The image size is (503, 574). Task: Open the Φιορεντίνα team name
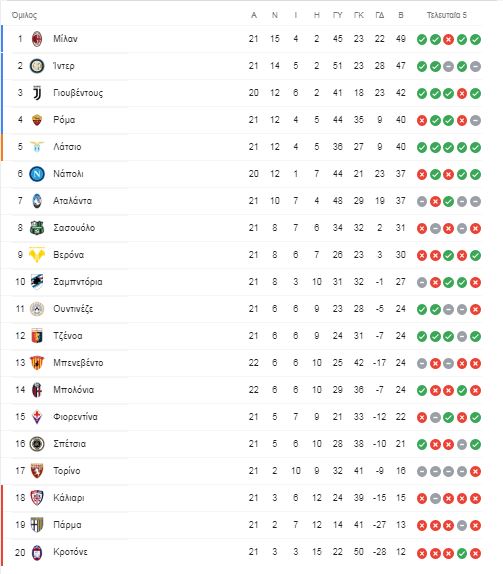[75, 417]
